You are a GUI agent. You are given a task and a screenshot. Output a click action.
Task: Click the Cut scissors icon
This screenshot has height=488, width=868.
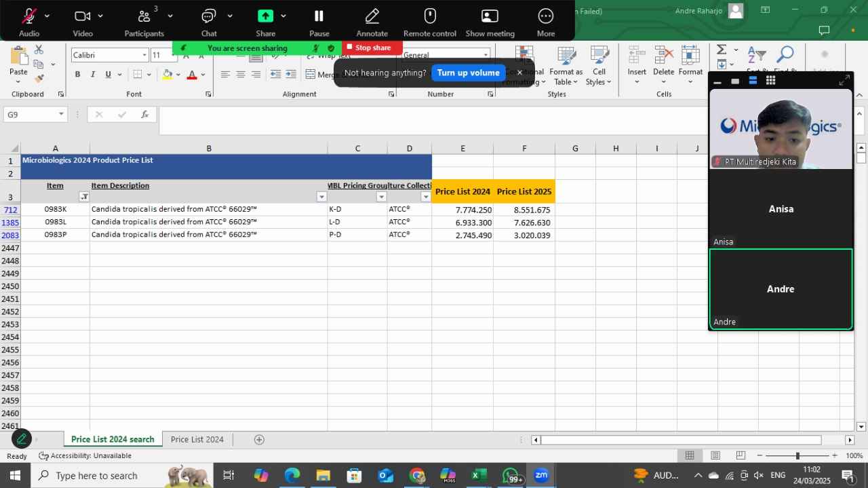pos(39,50)
